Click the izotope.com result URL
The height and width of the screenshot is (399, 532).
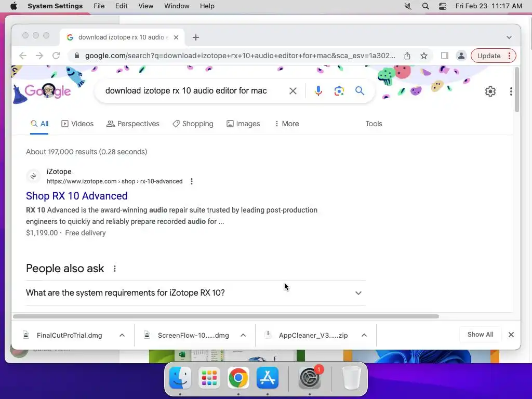tap(115, 181)
